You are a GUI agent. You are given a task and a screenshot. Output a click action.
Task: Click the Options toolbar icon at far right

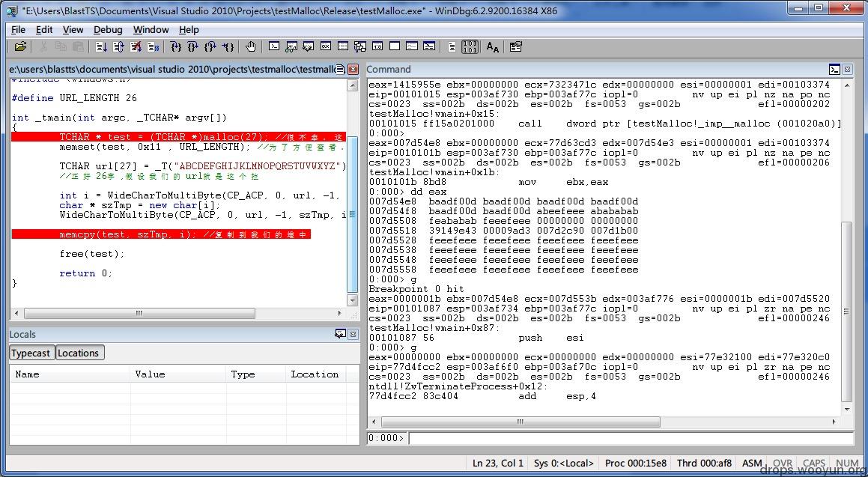(x=515, y=47)
